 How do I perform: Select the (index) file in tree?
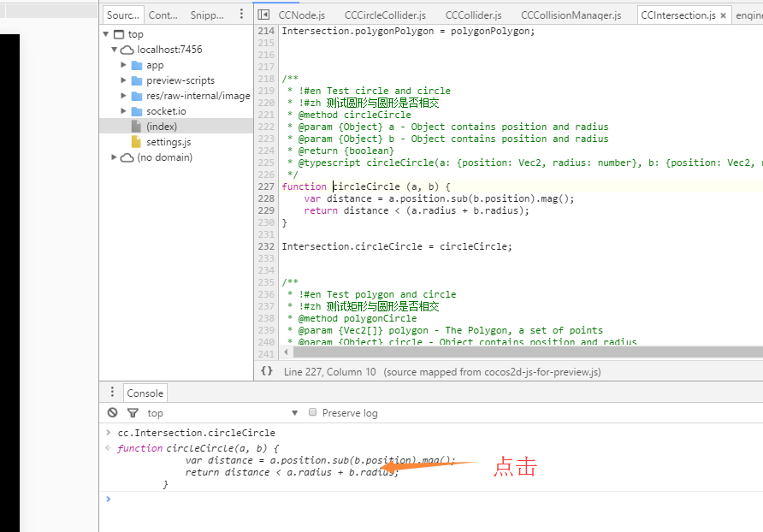[x=176, y=127]
